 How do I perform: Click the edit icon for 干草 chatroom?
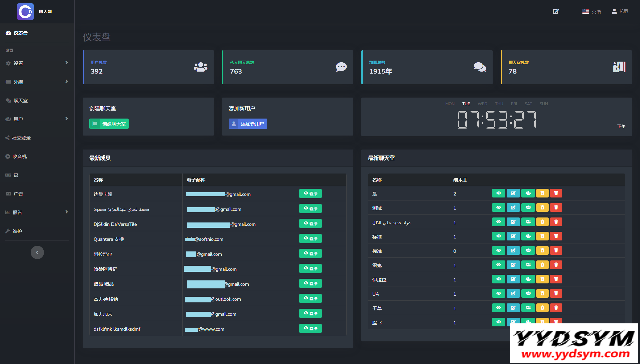pos(513,308)
